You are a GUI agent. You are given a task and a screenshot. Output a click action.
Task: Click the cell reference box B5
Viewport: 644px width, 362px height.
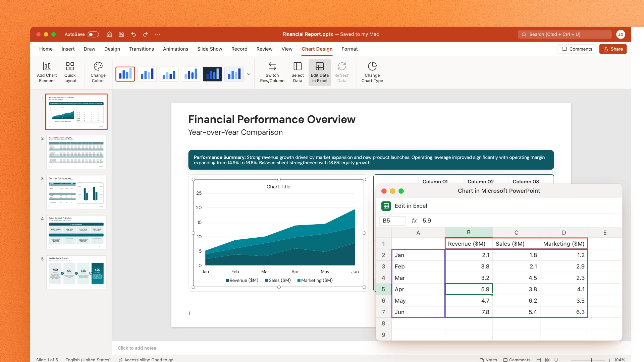click(392, 221)
